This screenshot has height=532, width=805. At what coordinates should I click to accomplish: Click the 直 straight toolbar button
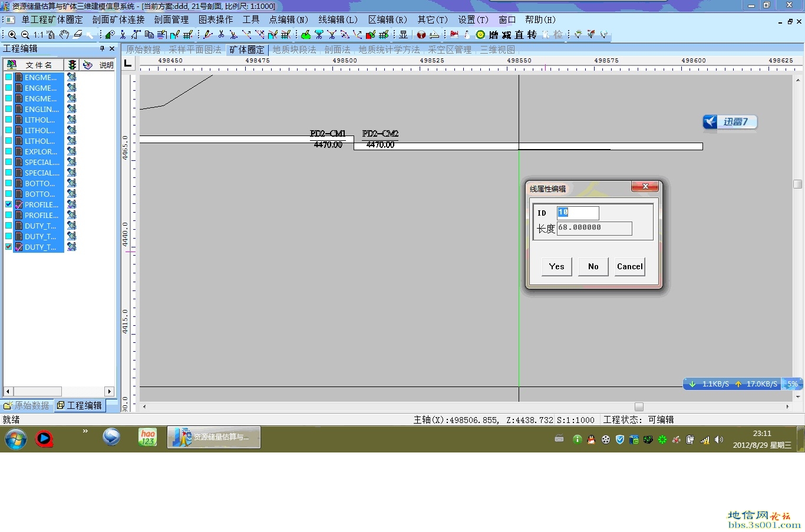(x=519, y=35)
